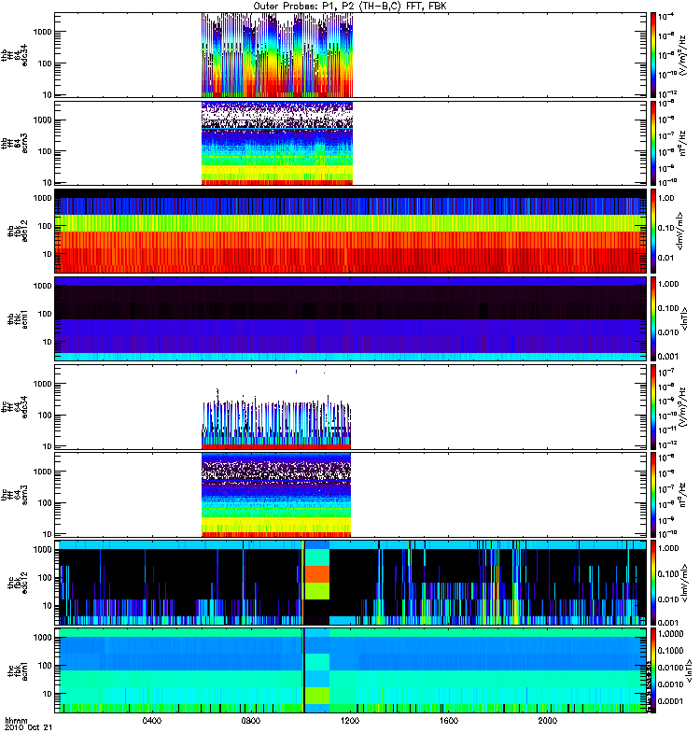Click the 0400 time axis label
Viewport: 700px width, 747px height.
click(x=152, y=721)
